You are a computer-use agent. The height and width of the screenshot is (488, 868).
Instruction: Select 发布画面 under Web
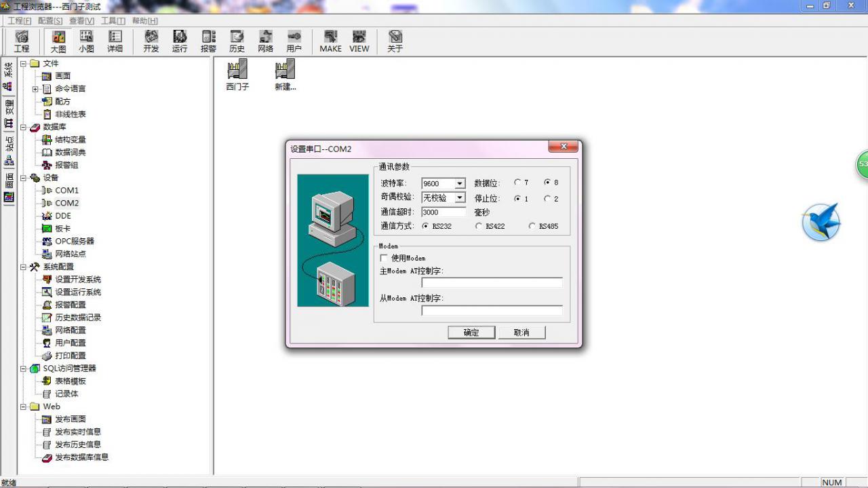point(70,419)
